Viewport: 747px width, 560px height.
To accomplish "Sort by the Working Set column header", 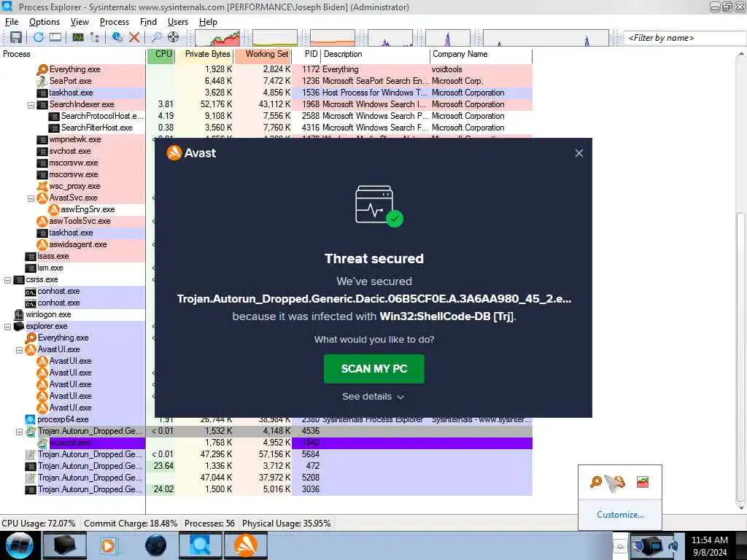I will [263, 54].
